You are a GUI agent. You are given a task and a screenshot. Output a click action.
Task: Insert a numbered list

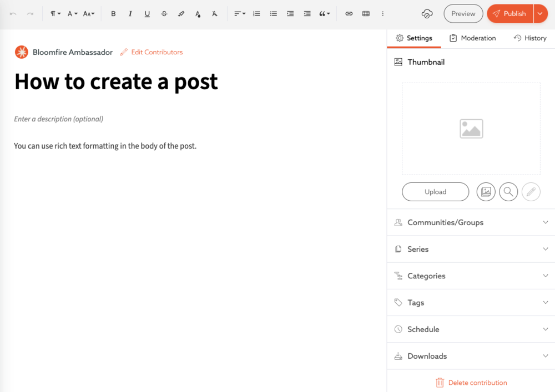256,14
